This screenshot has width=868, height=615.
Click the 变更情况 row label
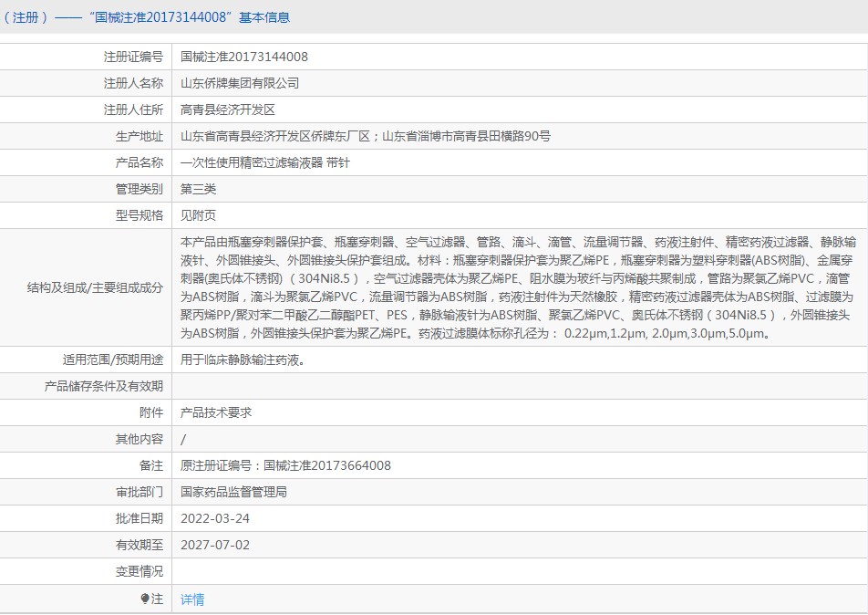pyautogui.click(x=139, y=572)
